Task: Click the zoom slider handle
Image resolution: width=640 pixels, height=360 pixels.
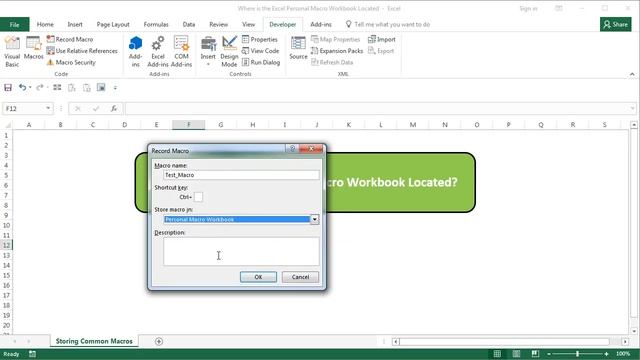Action: point(577,354)
